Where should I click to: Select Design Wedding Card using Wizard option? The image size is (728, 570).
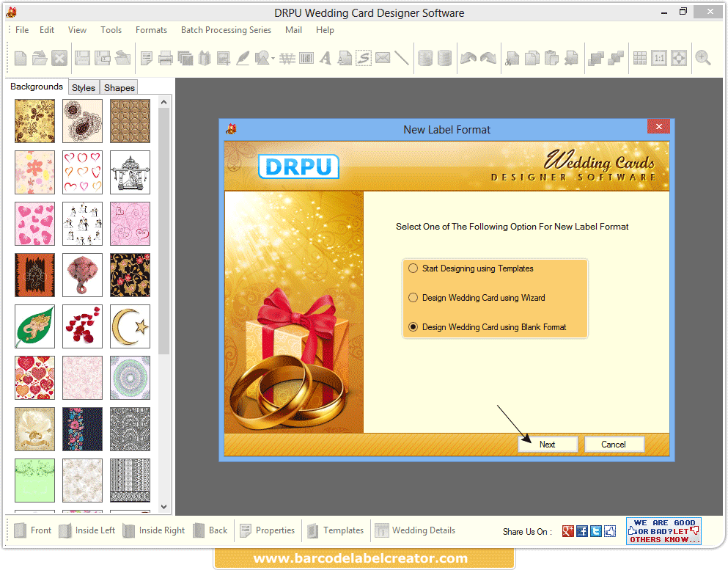click(477, 298)
